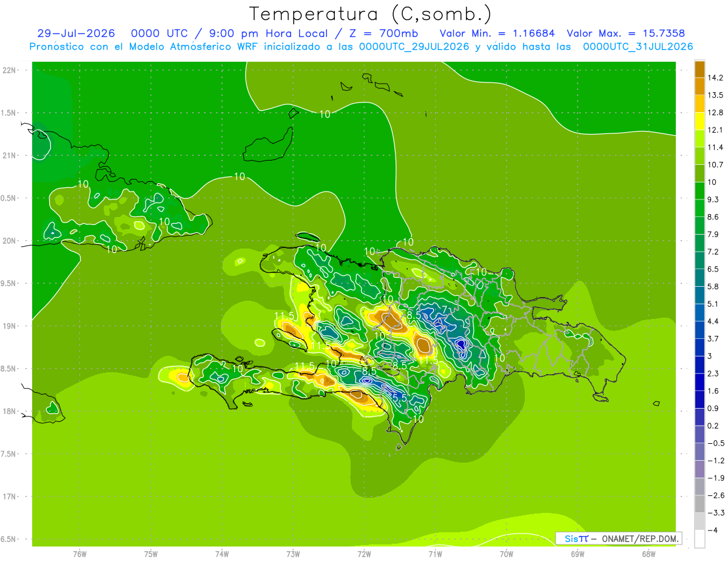
Task: Click the 9.3 legend value
Action: (x=714, y=199)
